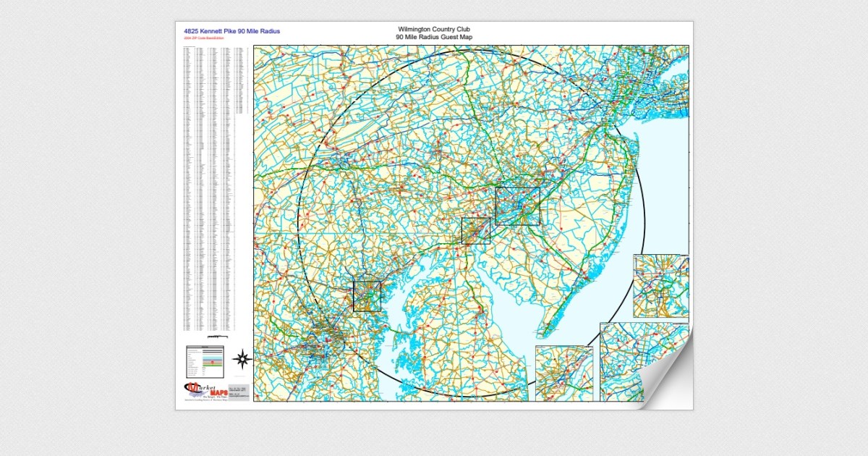Click the '4825 Kennett Pike 90 Mile Radius' heading

click(231, 32)
